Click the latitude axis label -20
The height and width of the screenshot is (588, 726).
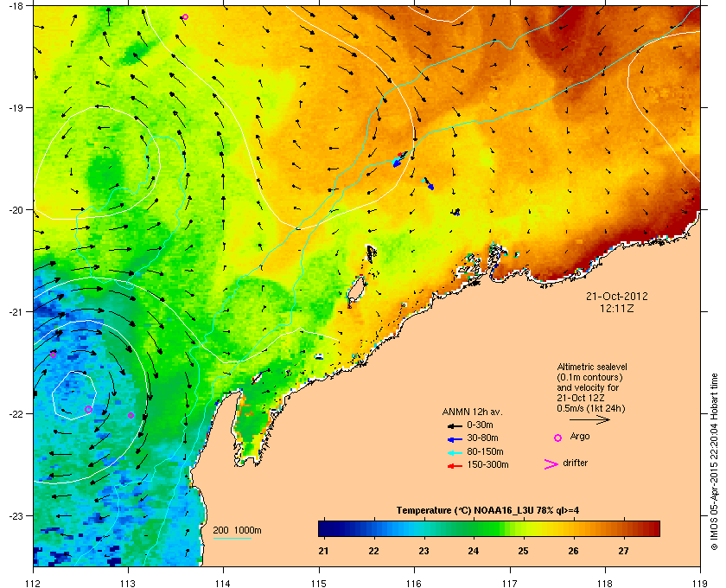coord(16,210)
